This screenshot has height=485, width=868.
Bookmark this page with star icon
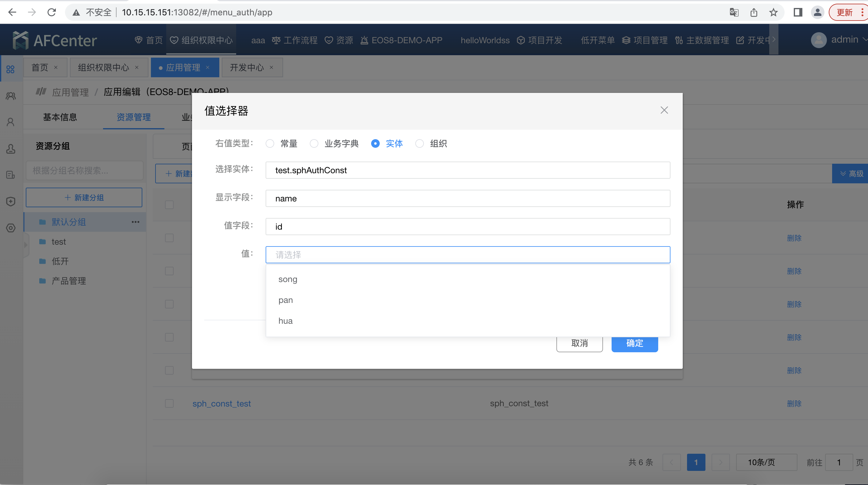773,13
